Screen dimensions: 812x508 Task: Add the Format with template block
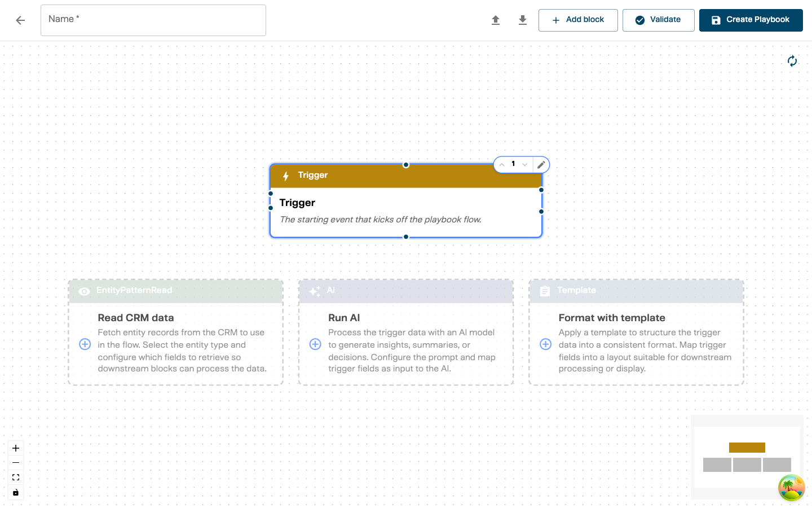click(x=545, y=344)
